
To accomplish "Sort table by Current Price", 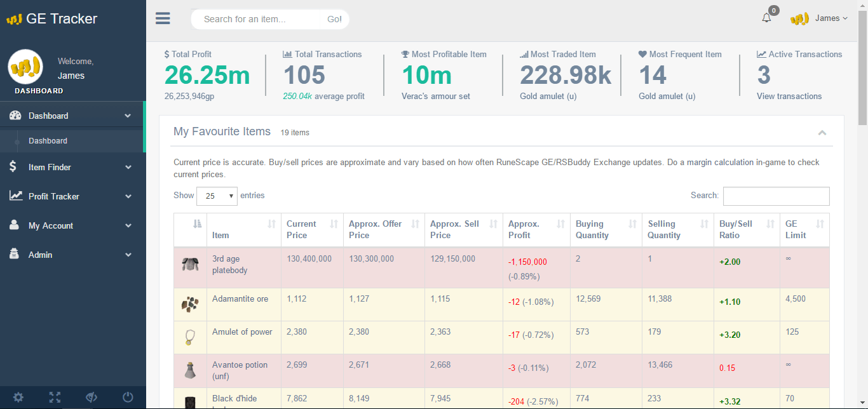I will tap(312, 229).
